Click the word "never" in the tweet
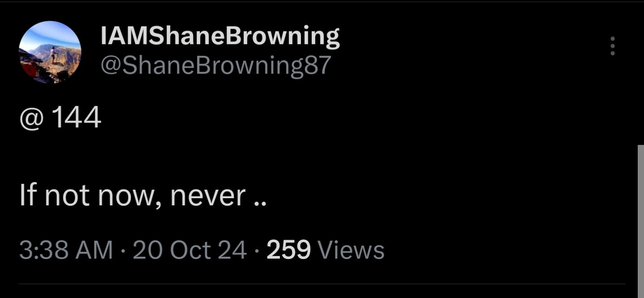Screen dimensions: 644x298 208,196
